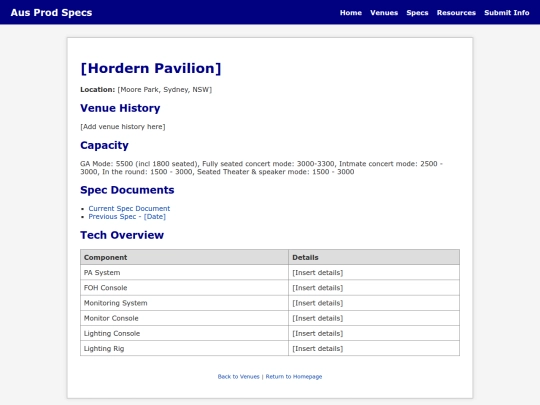Select the FOH Console table cell
Viewport: 540px width, 405px height.
(184, 288)
